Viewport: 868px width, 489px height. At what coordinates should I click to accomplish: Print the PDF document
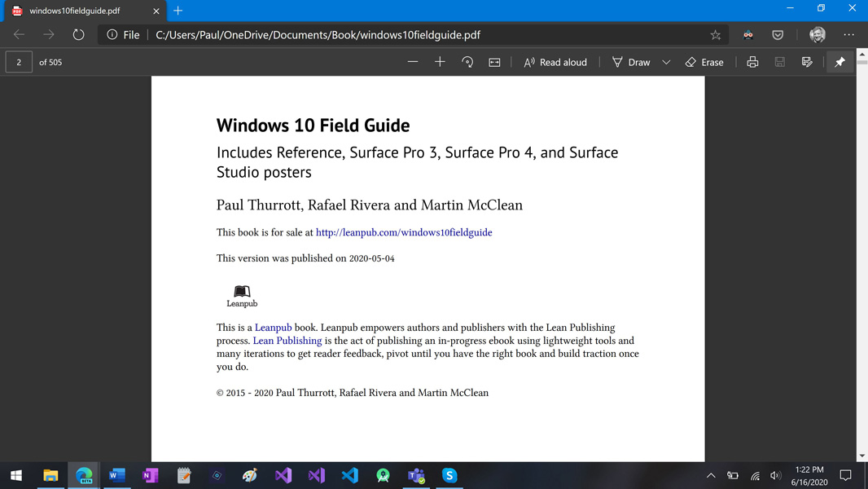click(752, 62)
